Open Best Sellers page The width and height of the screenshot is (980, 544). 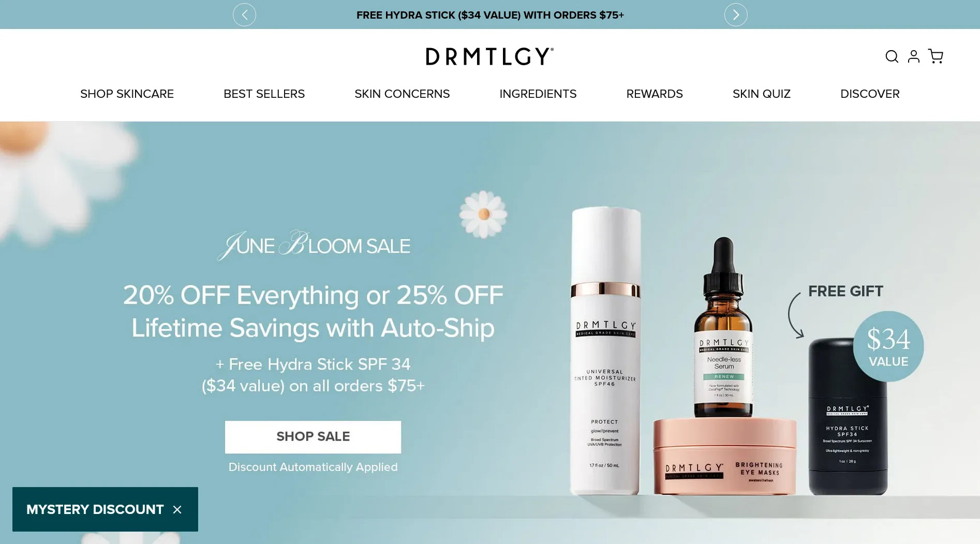point(264,94)
